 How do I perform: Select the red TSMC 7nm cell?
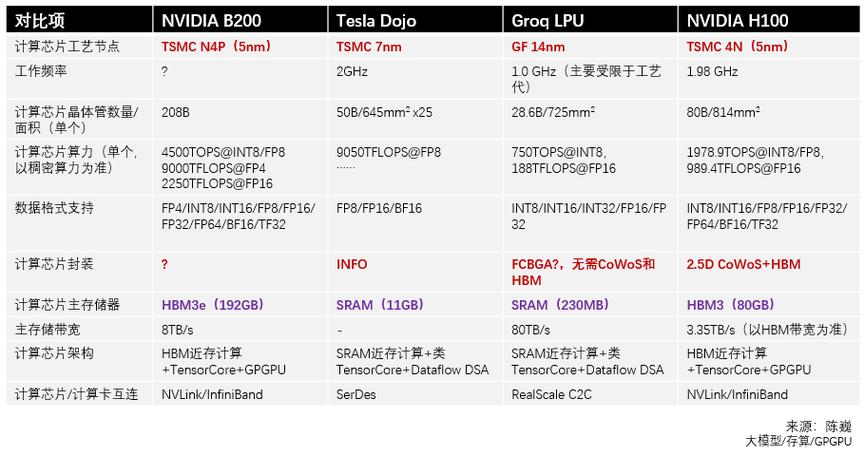(368, 47)
